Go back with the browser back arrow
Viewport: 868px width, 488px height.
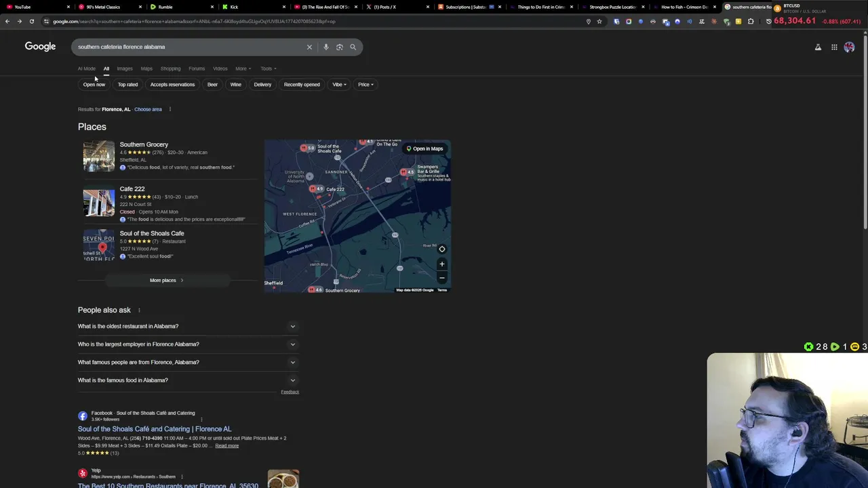(7, 21)
